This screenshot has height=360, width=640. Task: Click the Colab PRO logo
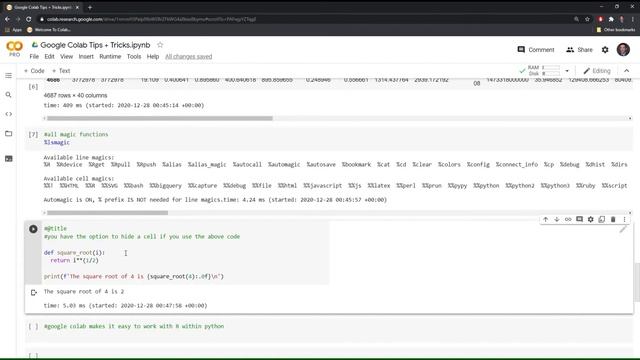tap(14, 49)
